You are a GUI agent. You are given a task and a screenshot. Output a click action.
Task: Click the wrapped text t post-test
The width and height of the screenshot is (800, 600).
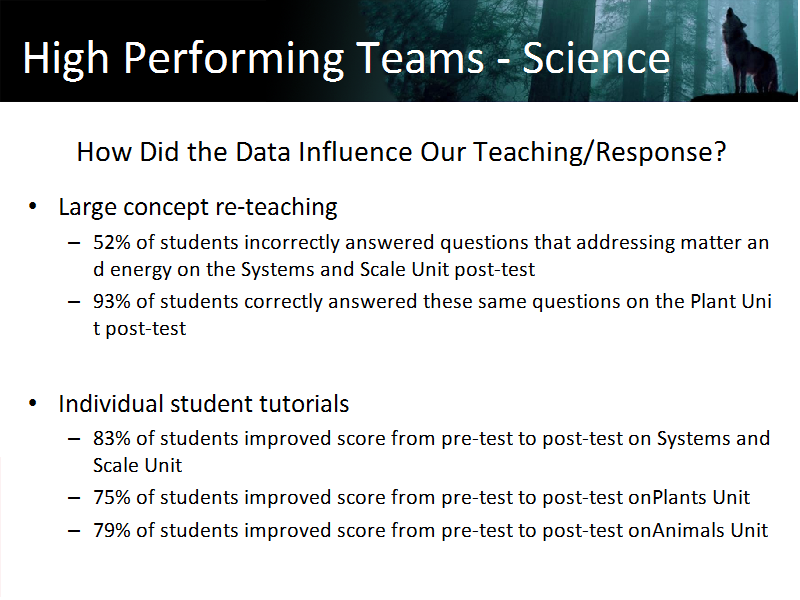tap(139, 329)
